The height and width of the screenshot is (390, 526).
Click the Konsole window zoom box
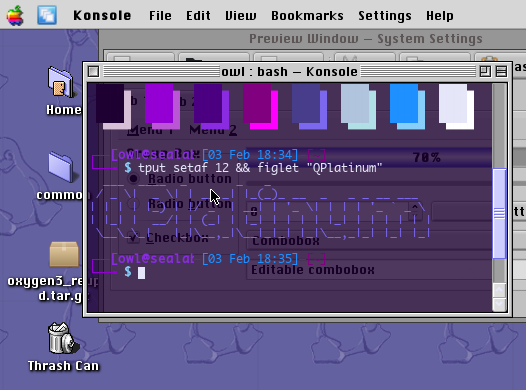485,71
